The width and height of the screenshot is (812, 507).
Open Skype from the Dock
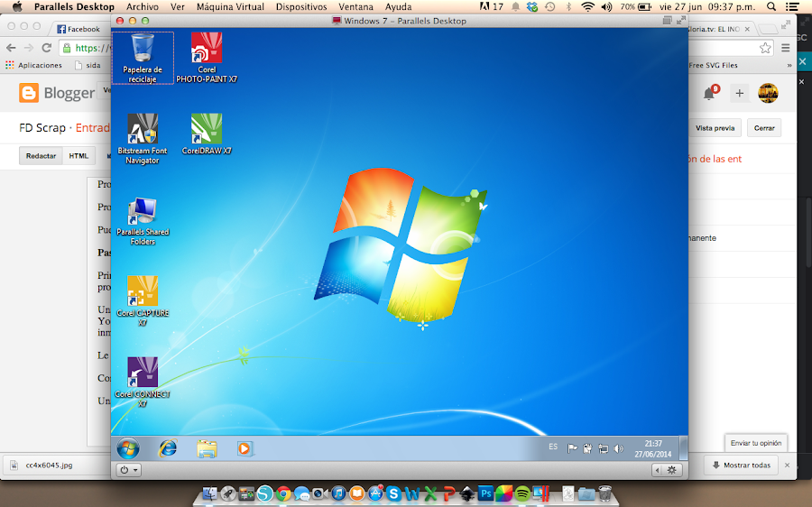click(x=393, y=493)
